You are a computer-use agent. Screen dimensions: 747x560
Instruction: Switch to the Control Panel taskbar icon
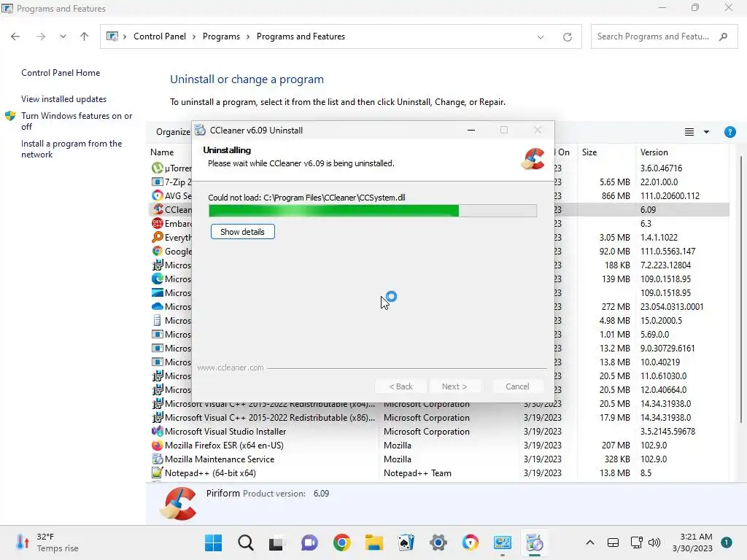503,542
